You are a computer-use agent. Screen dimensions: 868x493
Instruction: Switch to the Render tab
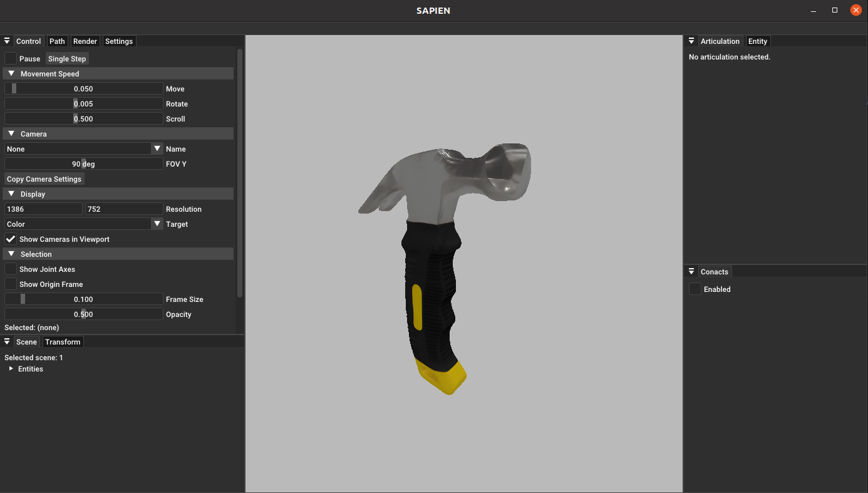click(x=85, y=41)
